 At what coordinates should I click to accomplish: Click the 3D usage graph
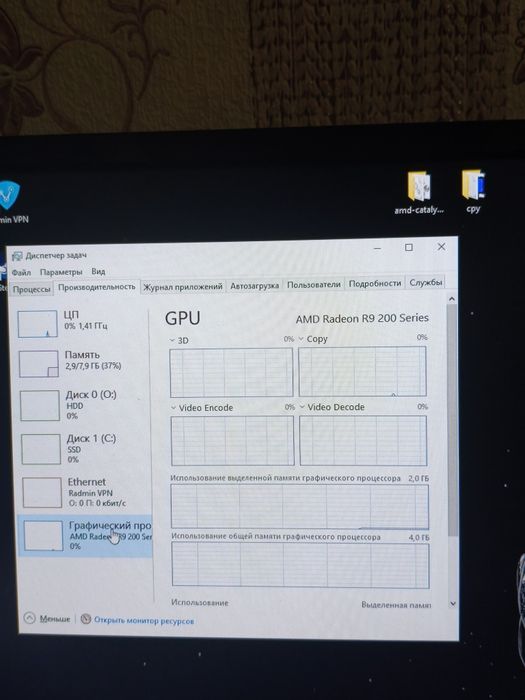pos(231,373)
